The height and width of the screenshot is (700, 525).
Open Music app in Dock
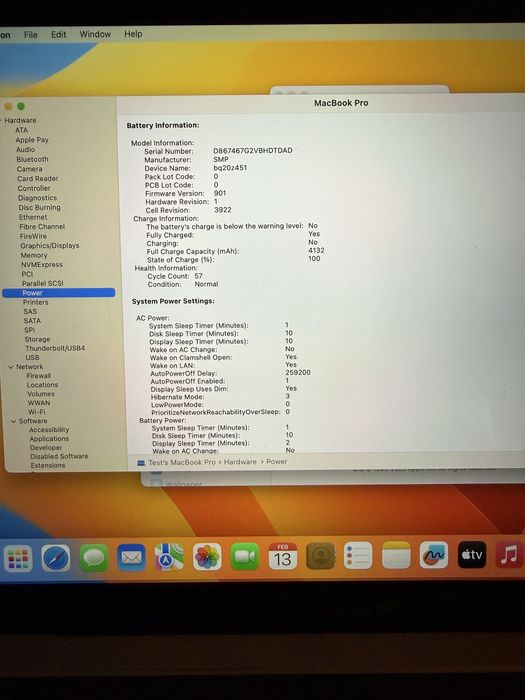tap(509, 554)
